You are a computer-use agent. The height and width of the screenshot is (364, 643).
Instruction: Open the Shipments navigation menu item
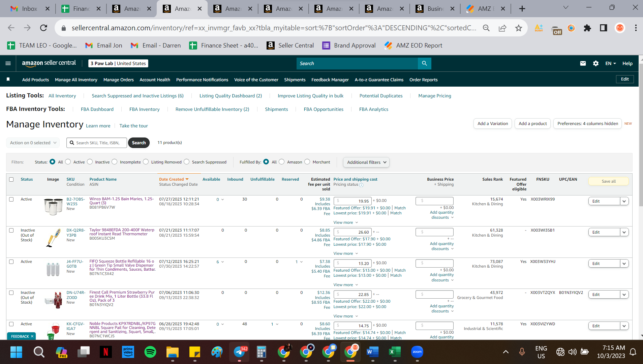click(295, 80)
